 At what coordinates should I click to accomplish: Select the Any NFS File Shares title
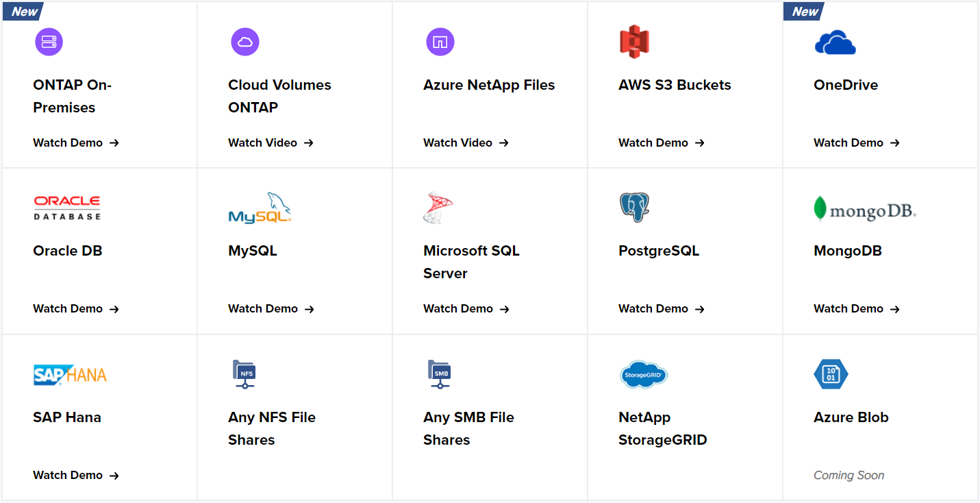pos(272,428)
